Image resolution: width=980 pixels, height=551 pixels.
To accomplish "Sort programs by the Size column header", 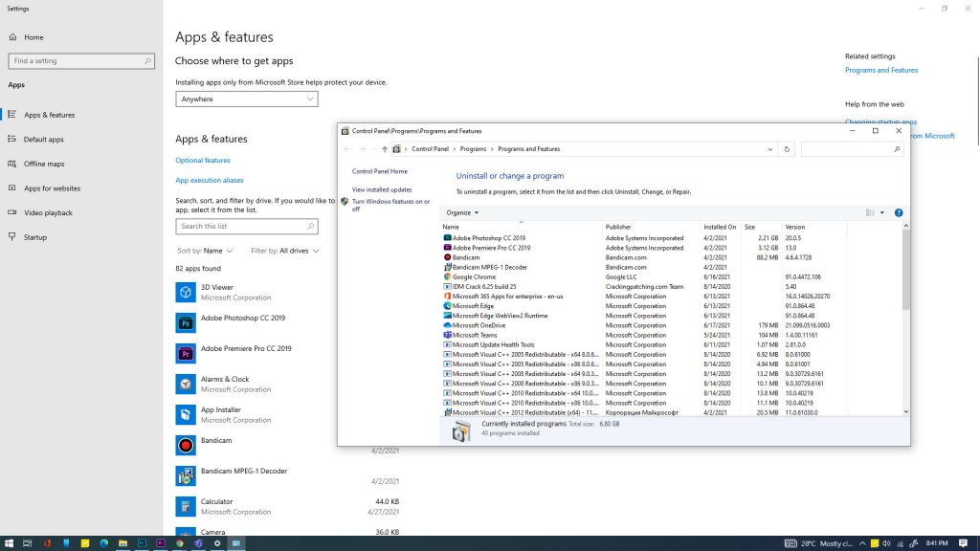I will [761, 228].
